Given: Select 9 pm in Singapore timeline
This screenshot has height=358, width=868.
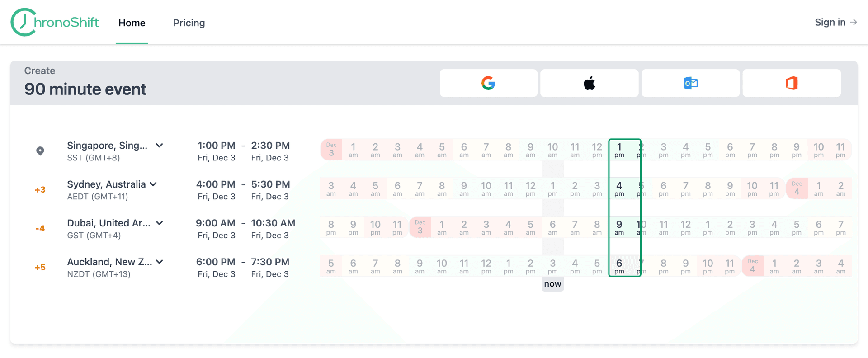Looking at the screenshot, I should tap(796, 150).
